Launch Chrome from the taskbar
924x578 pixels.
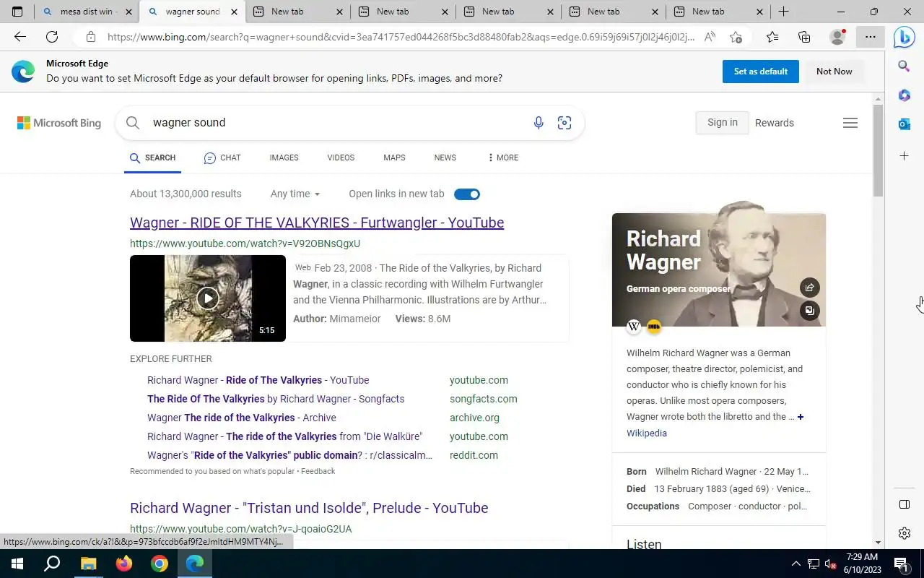160,564
